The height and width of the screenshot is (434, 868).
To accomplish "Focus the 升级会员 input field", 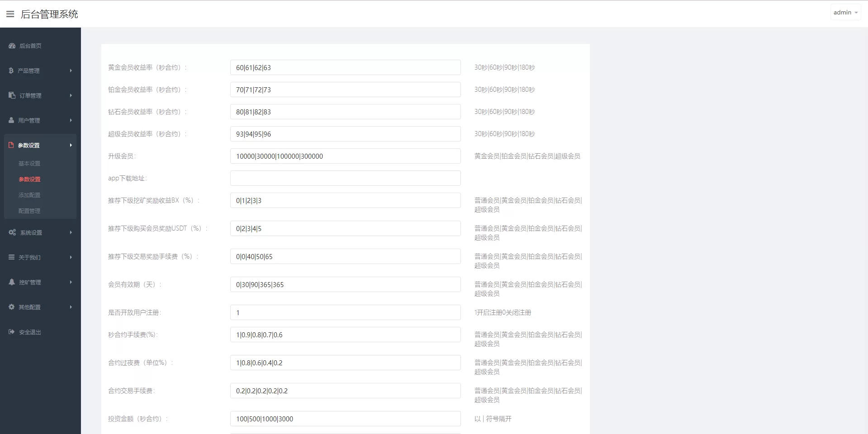I will click(x=345, y=156).
